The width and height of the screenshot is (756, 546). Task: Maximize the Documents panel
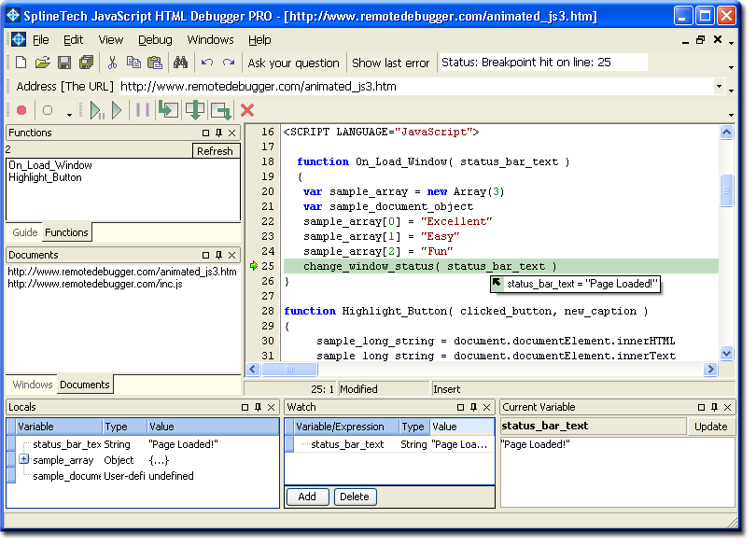click(206, 255)
